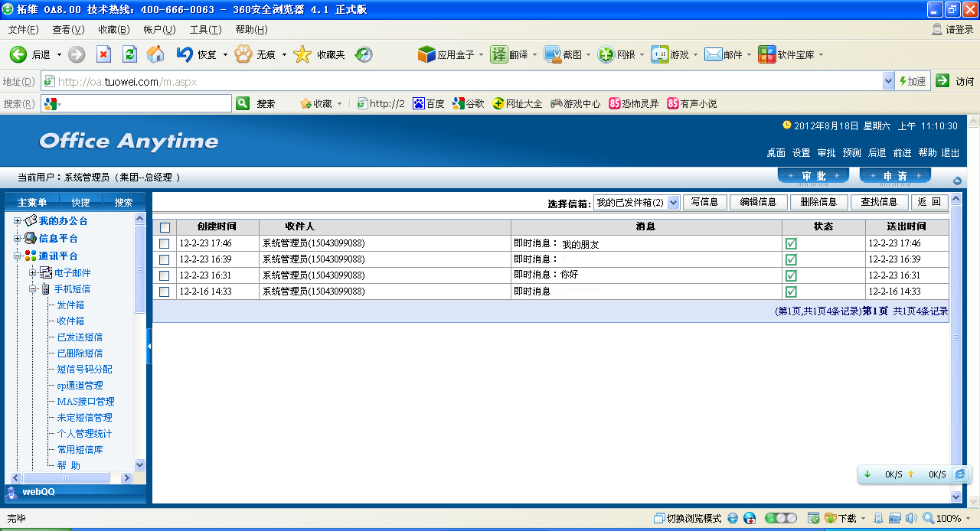Open the 选择信箱 mailbox dropdown
This screenshot has height=531, width=980.
tap(673, 203)
